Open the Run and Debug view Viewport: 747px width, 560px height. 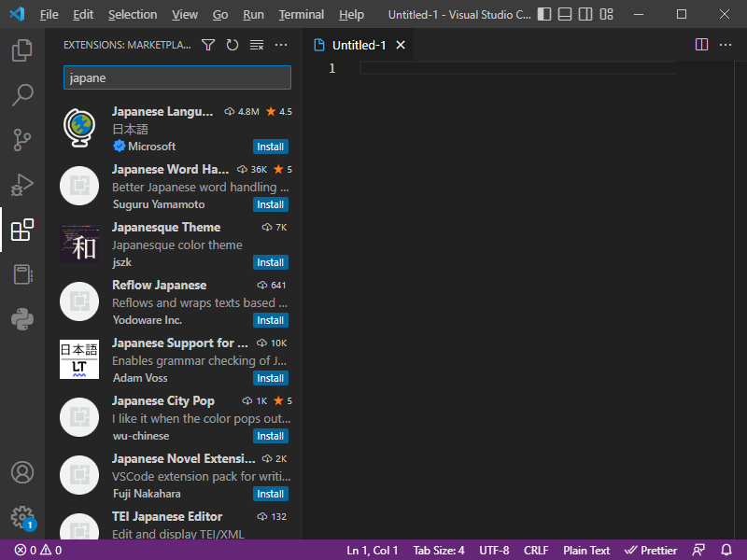pos(21,185)
